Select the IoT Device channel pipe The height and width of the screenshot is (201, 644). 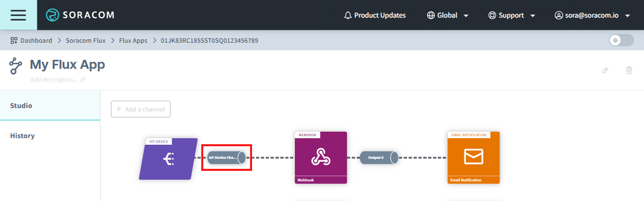click(x=226, y=157)
